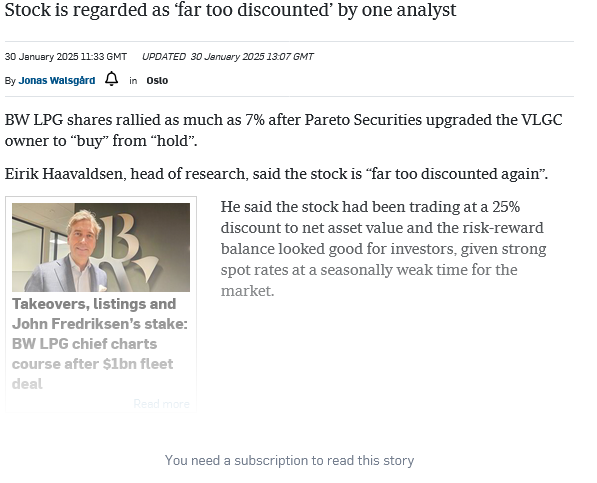
Task: Click the italic 'UPDATED' label
Action: [x=164, y=57]
